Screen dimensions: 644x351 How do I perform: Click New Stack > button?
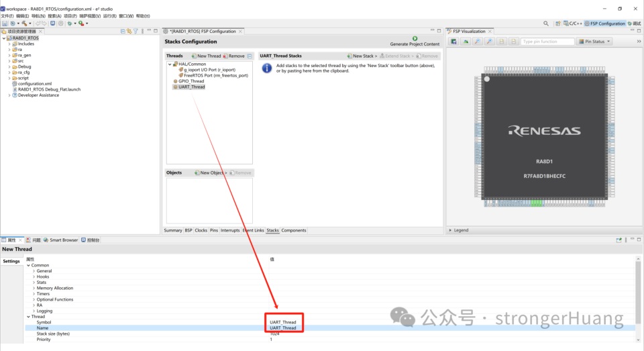362,56
